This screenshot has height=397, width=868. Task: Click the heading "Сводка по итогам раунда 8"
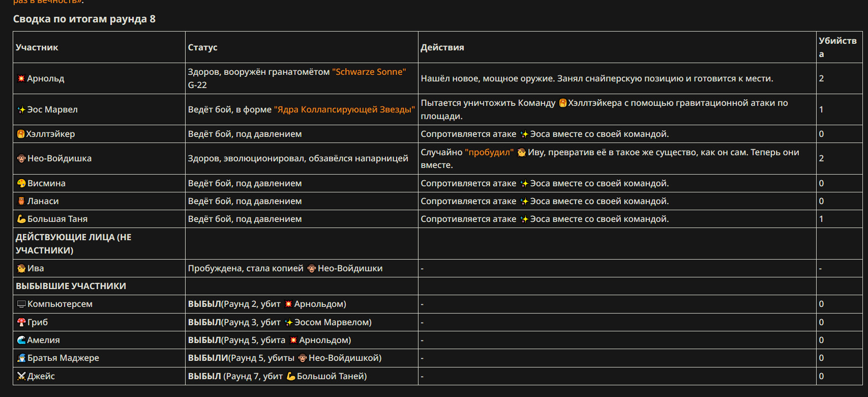(x=84, y=19)
